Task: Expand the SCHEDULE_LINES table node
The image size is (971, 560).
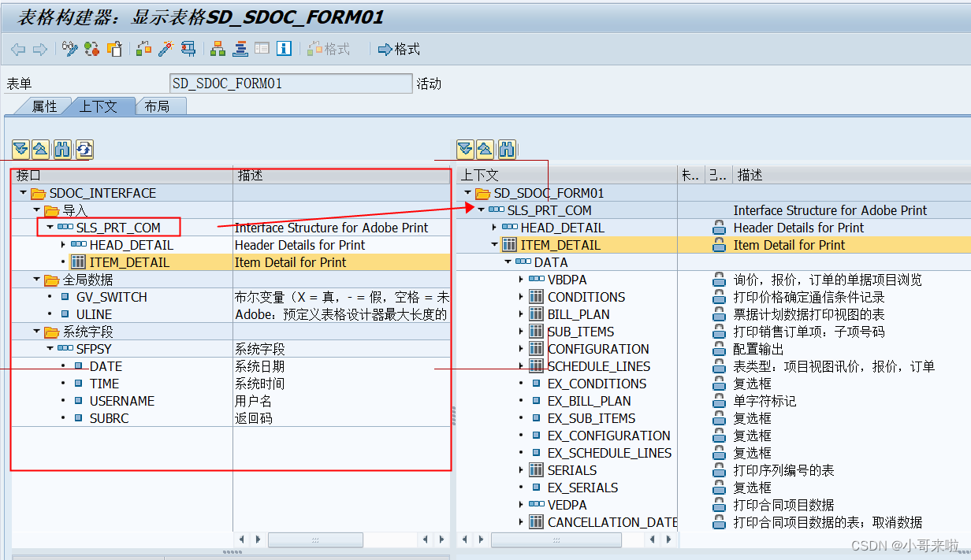Action: (x=521, y=366)
